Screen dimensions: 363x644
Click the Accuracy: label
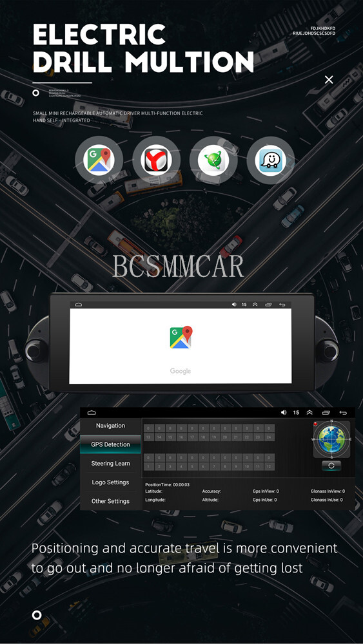point(211,491)
